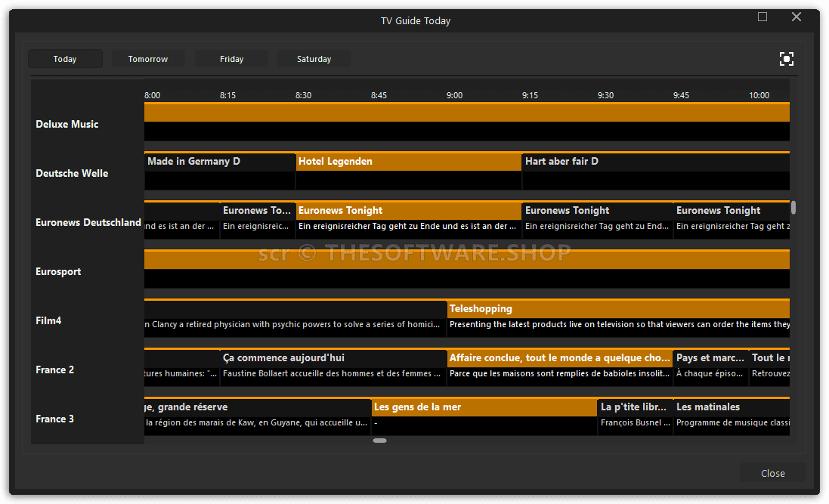Maximize the TV Guide window
829x504 pixels.
(762, 17)
